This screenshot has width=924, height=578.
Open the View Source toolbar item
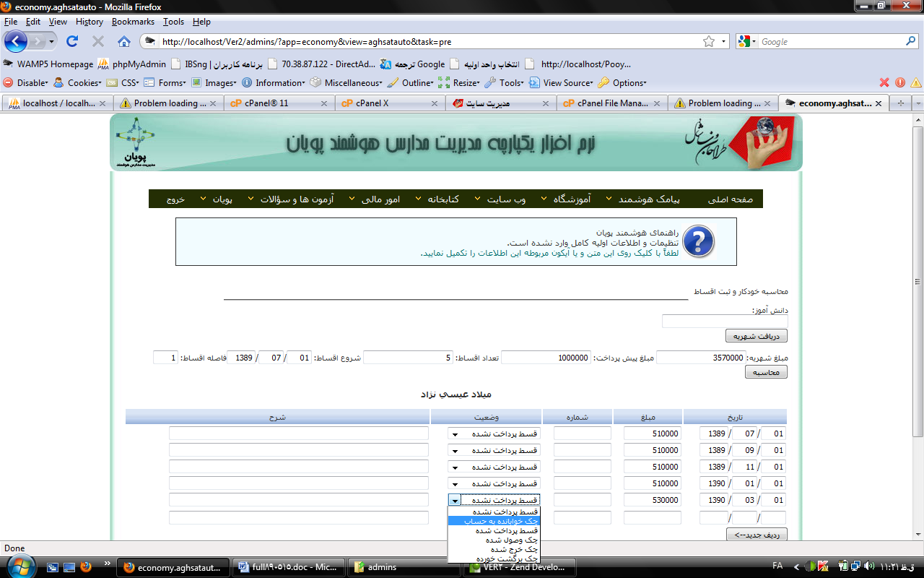coord(562,82)
